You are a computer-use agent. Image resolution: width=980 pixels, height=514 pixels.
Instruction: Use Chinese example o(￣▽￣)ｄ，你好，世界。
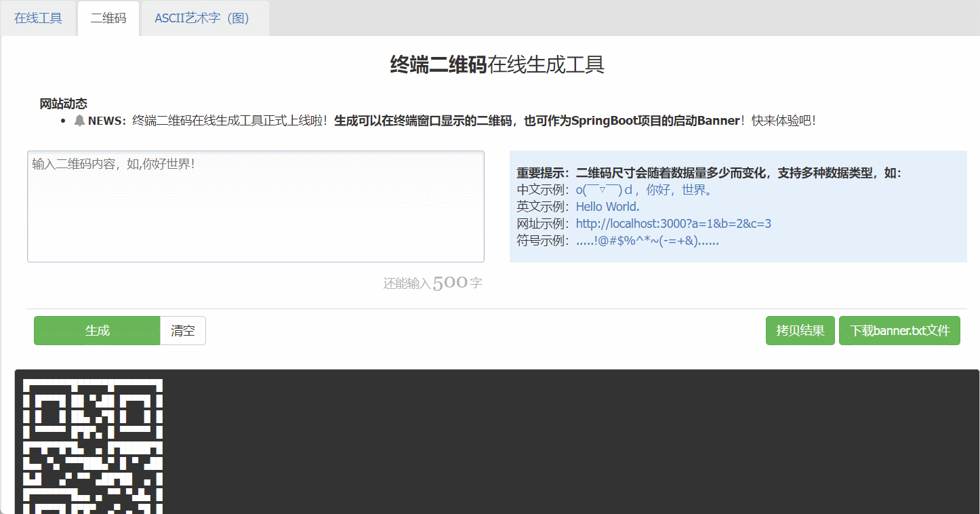pyautogui.click(x=644, y=190)
